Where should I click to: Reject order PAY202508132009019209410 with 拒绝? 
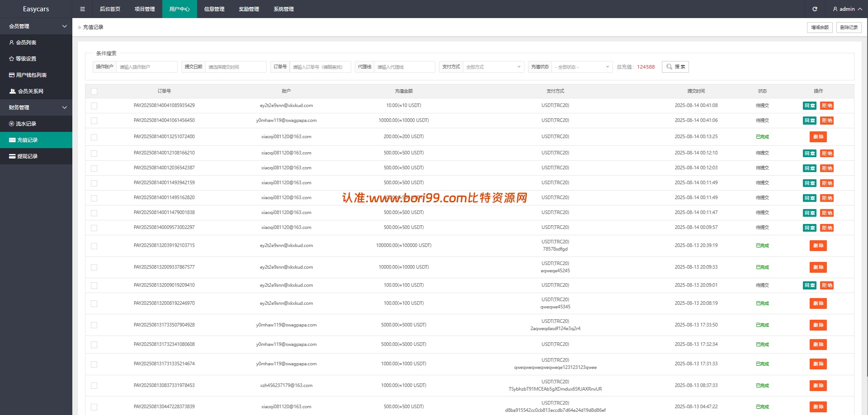827,285
